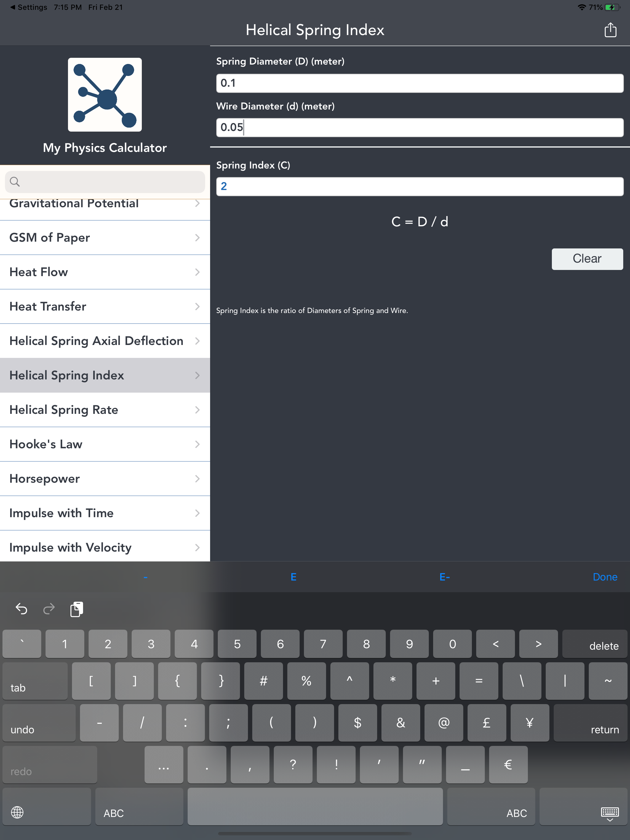The width and height of the screenshot is (630, 840).
Task: Click the Spring Diameter input field
Action: pos(420,83)
